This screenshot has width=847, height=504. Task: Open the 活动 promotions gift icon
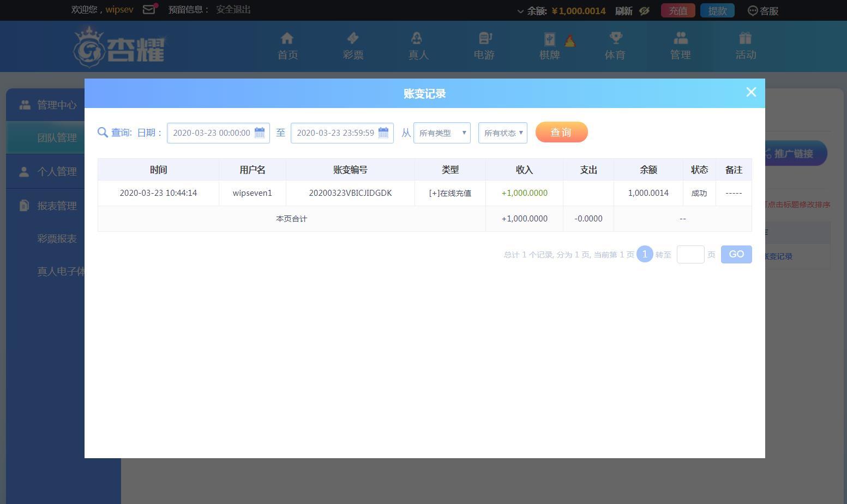(745, 39)
